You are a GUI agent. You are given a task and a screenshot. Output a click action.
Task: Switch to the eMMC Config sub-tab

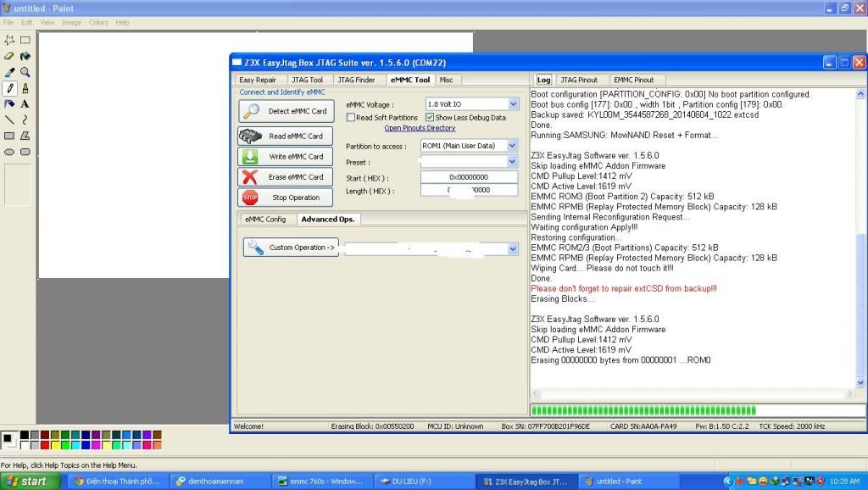pyautogui.click(x=265, y=220)
